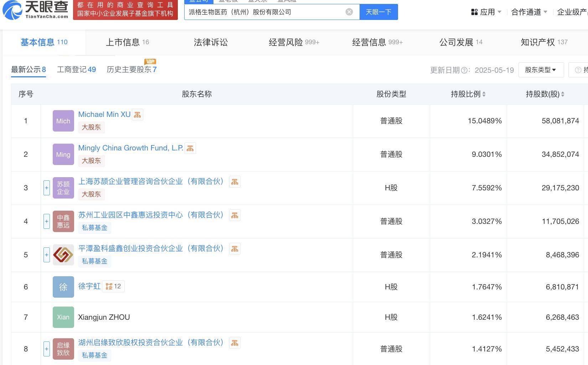The image size is (588, 365).
Task: Select the 最新公示 sub-tab
Action: (29, 70)
